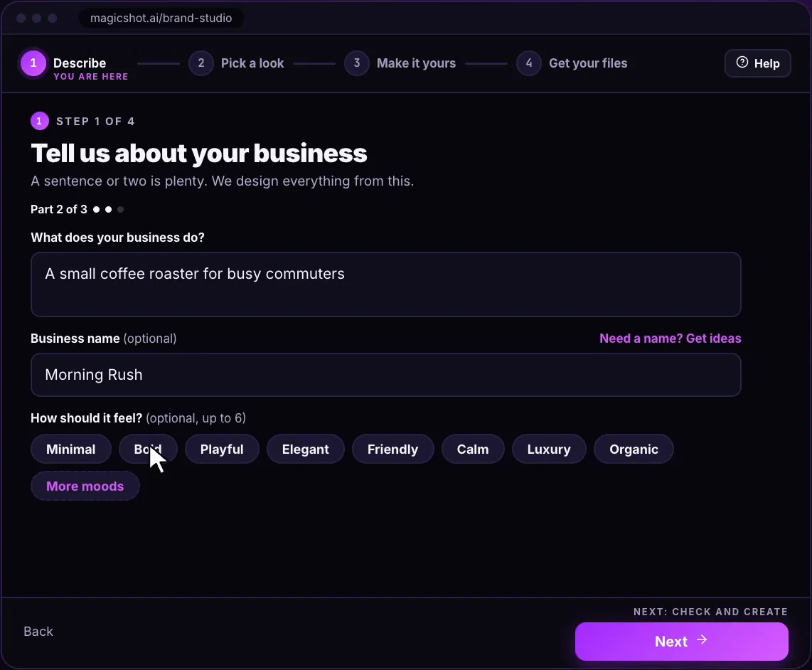Viewport: 812px width, 670px height.
Task: Click the first Part progress dot
Action: coord(96,209)
